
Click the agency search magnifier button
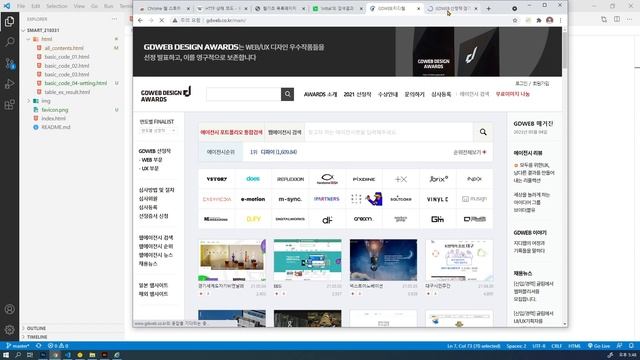coord(483,132)
